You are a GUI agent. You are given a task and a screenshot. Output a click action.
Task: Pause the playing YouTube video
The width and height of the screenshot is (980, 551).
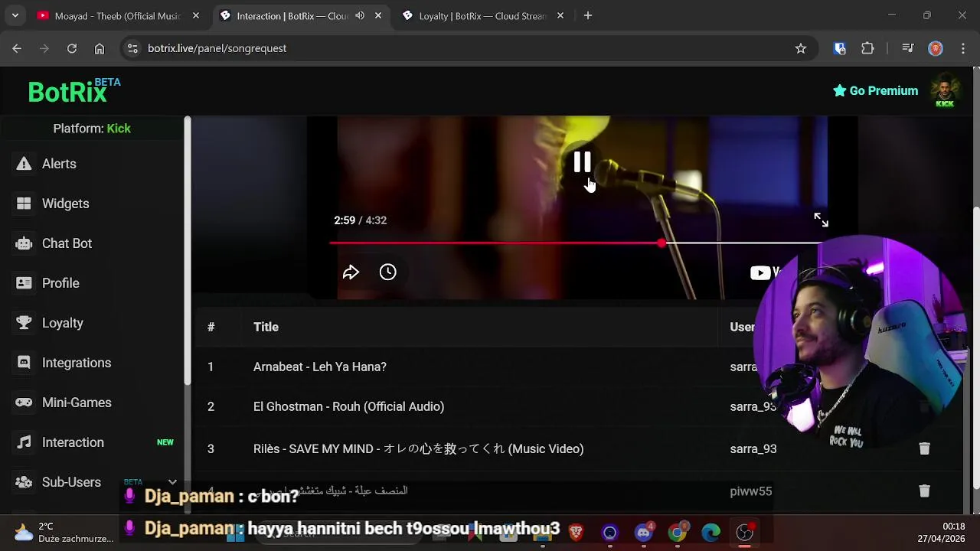click(x=582, y=162)
